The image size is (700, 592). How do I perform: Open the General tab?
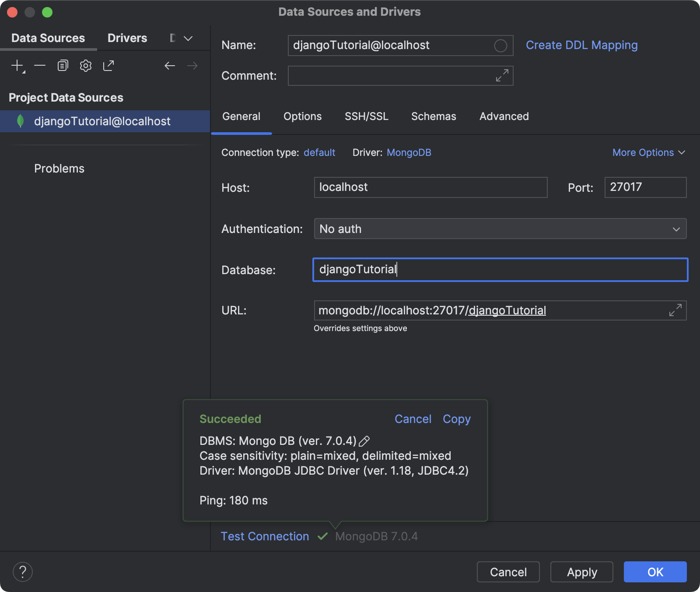point(241,116)
